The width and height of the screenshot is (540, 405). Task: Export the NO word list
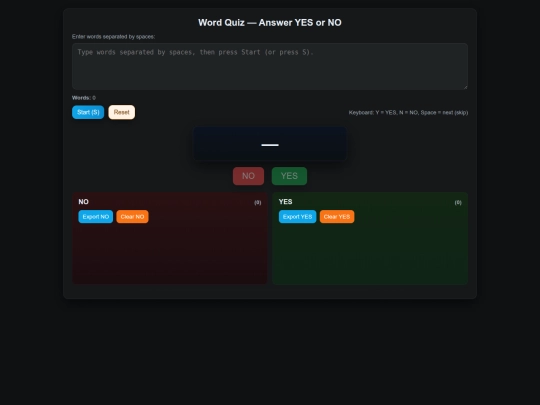tap(96, 217)
